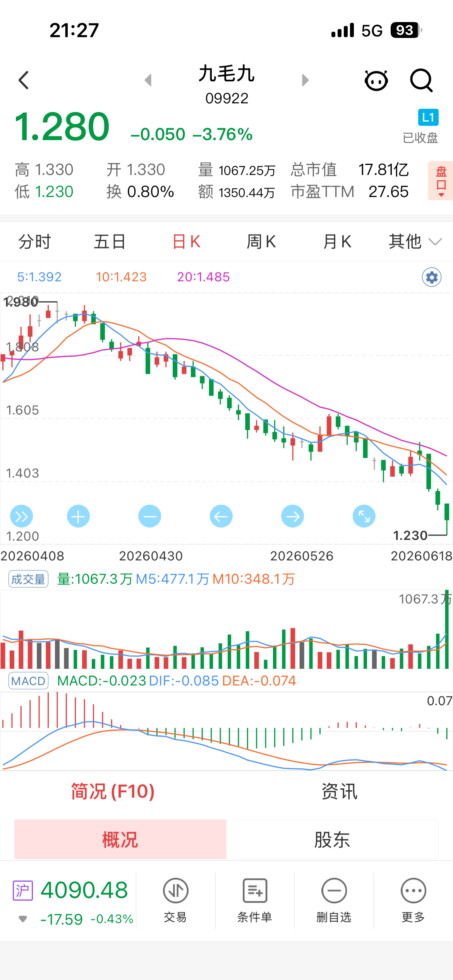Switch to previous stock with left triangle
This screenshot has width=453, height=980.
pos(148,80)
